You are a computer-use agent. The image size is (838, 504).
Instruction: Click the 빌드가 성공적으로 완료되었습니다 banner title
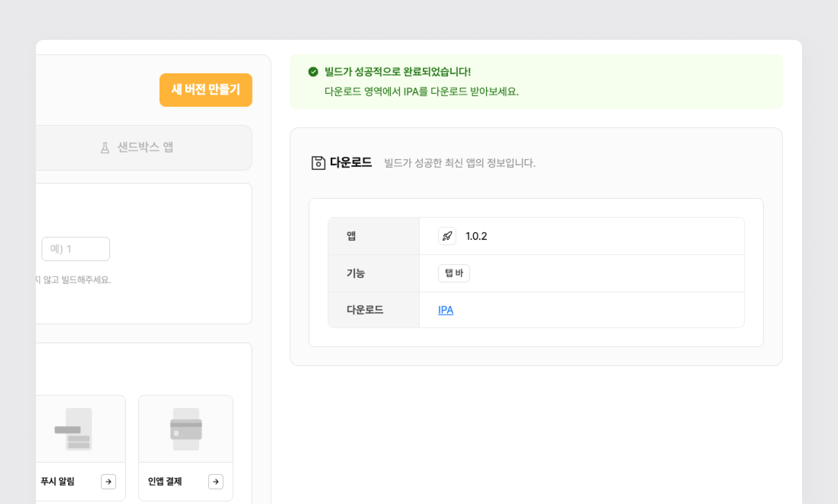397,72
